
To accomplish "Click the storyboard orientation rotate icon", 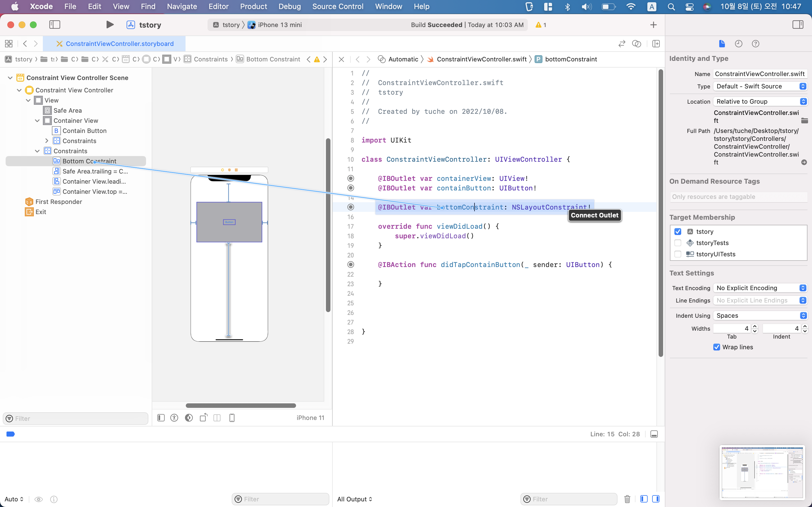I will tap(203, 418).
